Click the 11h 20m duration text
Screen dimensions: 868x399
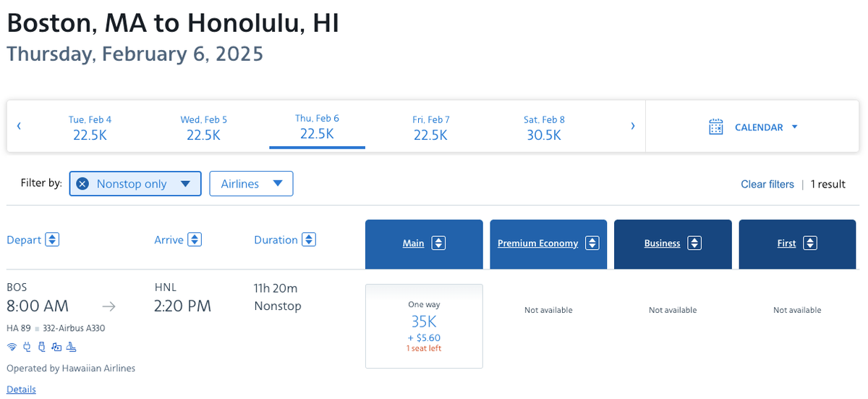(276, 288)
